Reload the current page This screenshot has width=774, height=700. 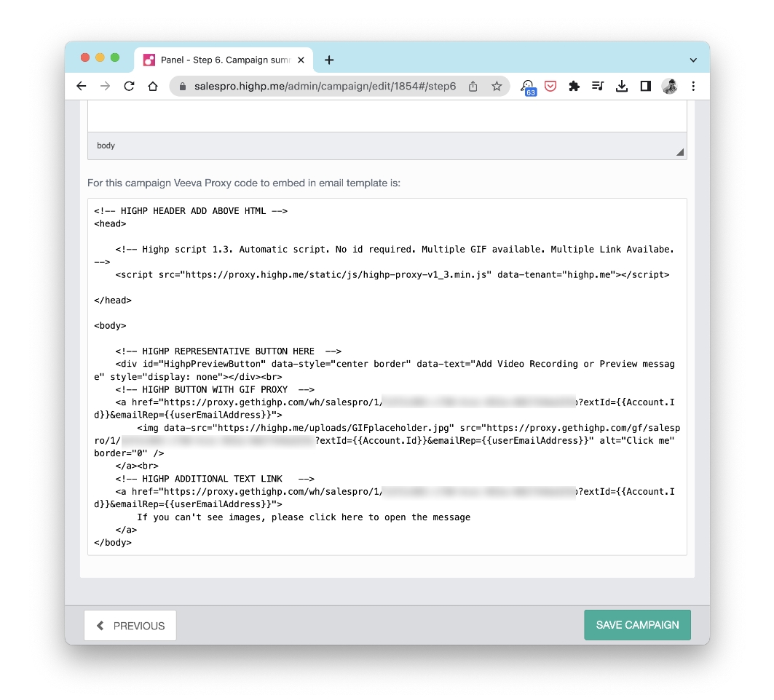pos(129,86)
